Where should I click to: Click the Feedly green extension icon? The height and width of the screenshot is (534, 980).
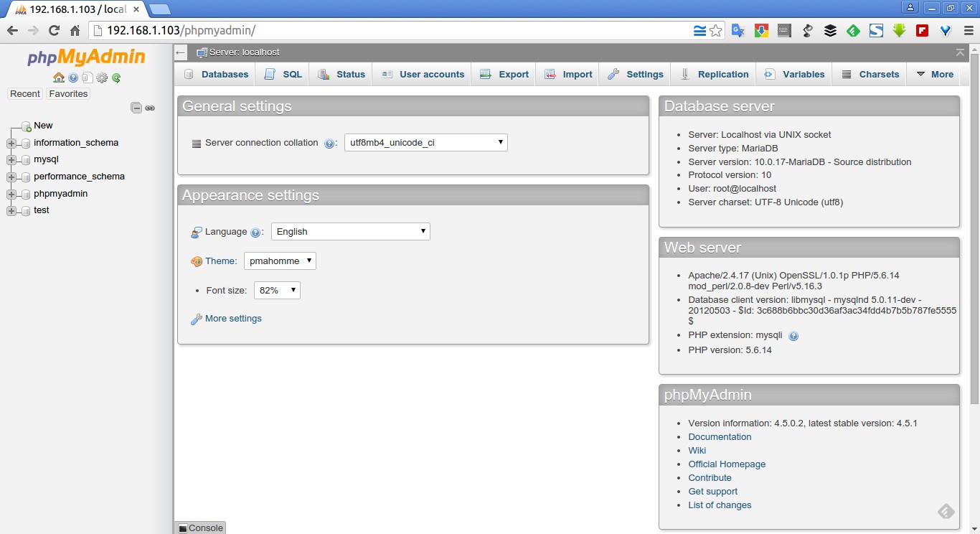pos(853,31)
